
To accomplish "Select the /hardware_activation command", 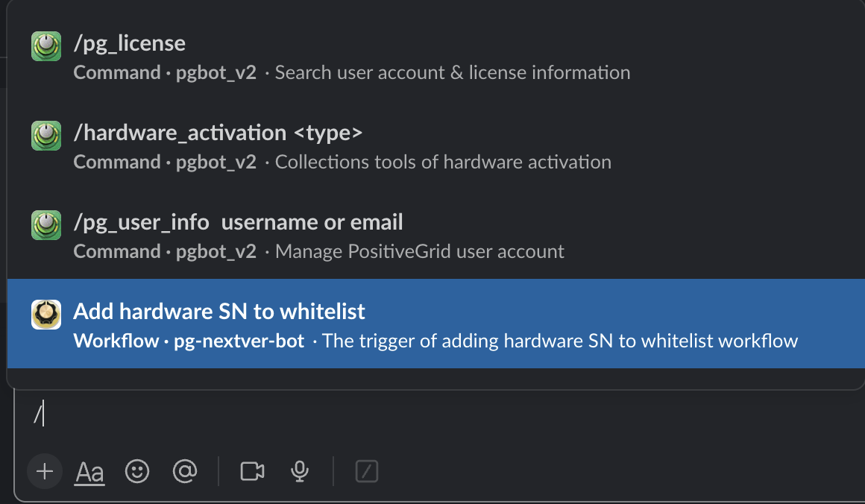I will coord(435,146).
